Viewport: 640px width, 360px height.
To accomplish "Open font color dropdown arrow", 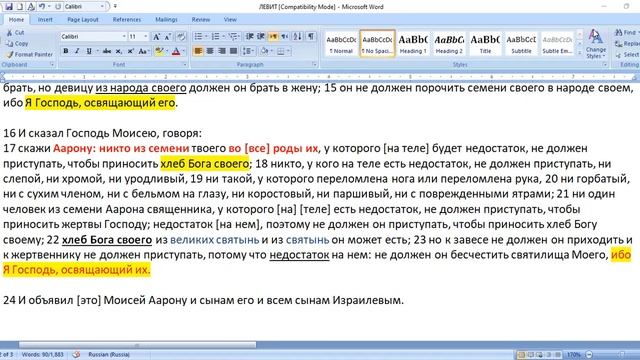I will 184,51.
